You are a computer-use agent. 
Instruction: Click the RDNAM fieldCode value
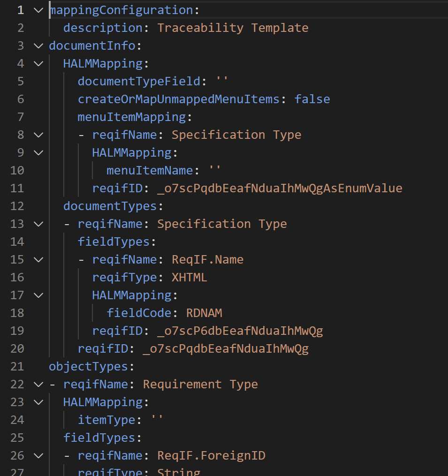[204, 313]
